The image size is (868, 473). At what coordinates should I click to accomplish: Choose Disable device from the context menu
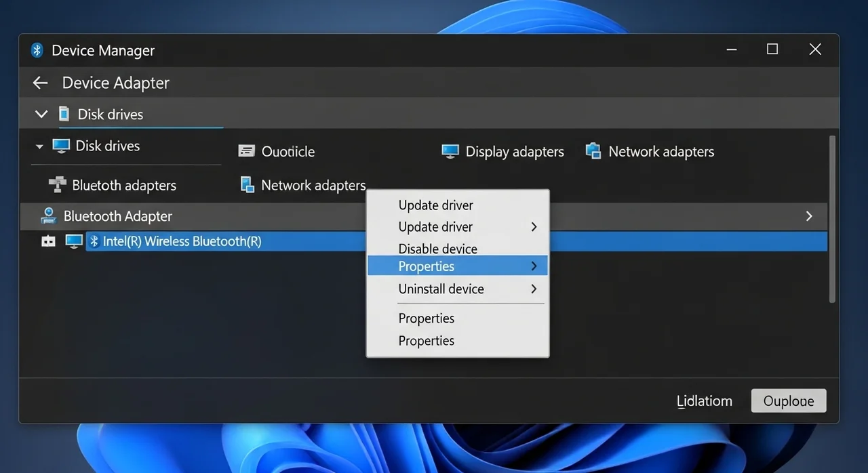pyautogui.click(x=437, y=249)
